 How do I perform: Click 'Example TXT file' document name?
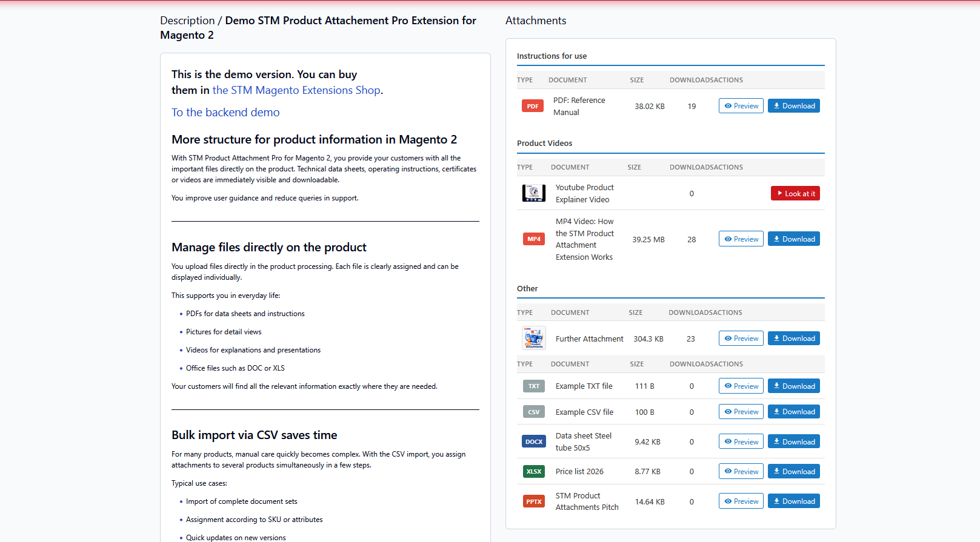coord(584,386)
